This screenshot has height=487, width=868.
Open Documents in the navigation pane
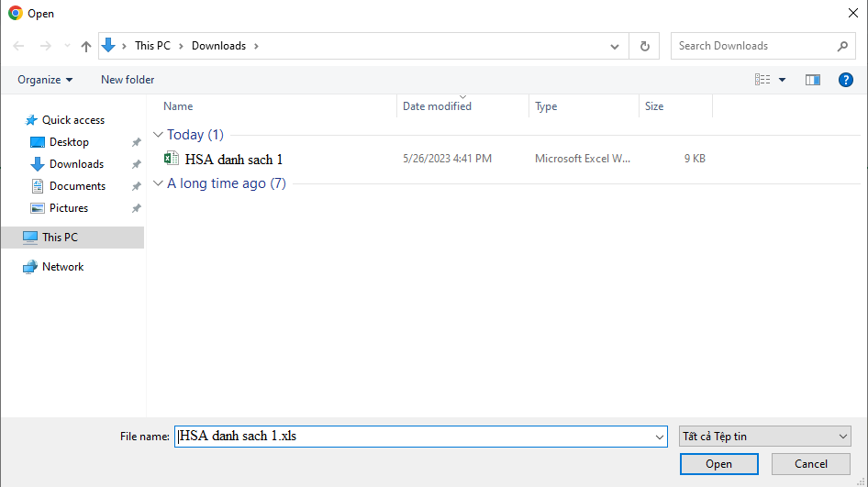point(77,186)
